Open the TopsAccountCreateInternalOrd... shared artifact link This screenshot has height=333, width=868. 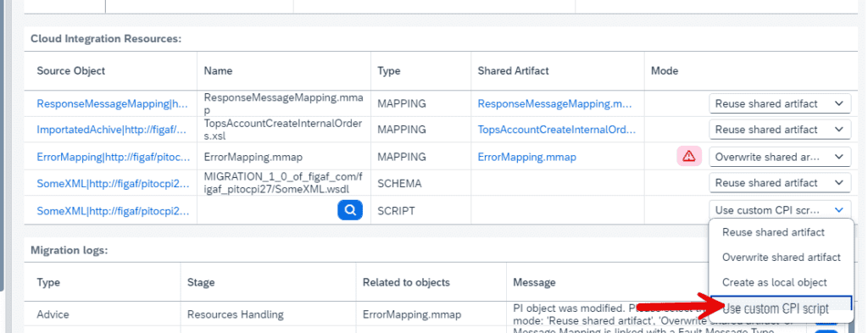coord(557,130)
